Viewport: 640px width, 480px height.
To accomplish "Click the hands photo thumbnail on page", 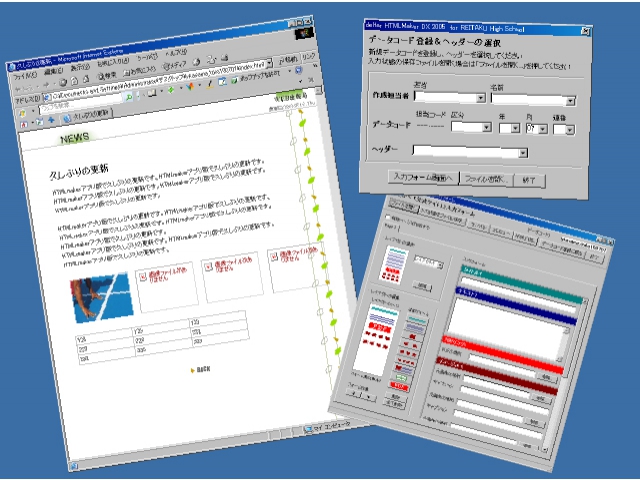I will pos(102,297).
